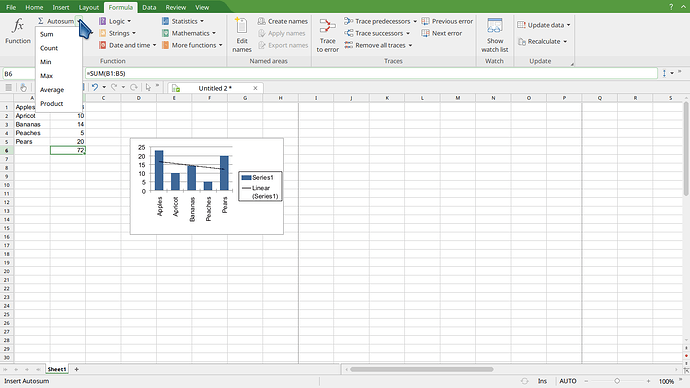Click Create names
Screen dimensions: 690x388
point(283,21)
